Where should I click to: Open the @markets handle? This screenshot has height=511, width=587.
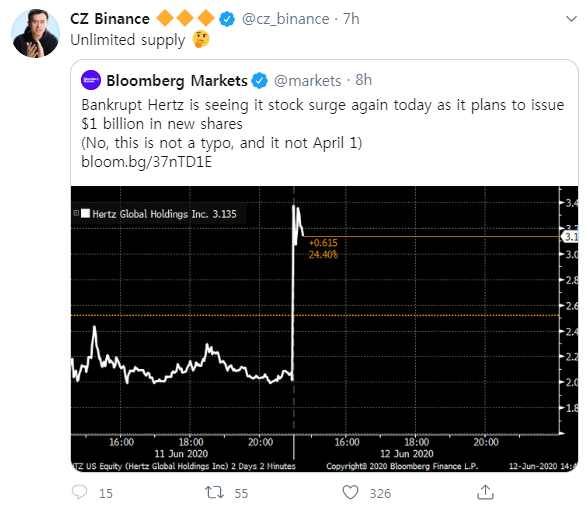pos(307,80)
